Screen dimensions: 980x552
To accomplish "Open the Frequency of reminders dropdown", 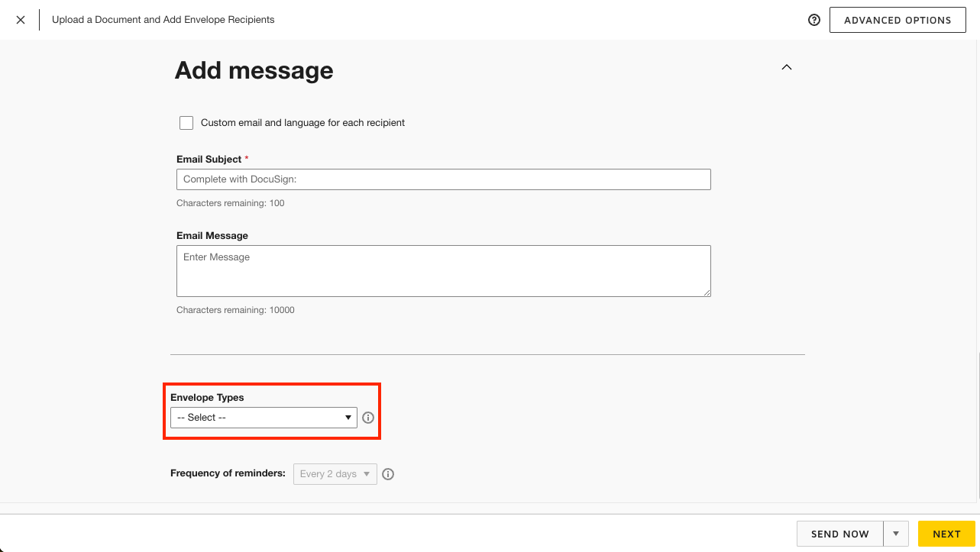I will click(x=335, y=474).
